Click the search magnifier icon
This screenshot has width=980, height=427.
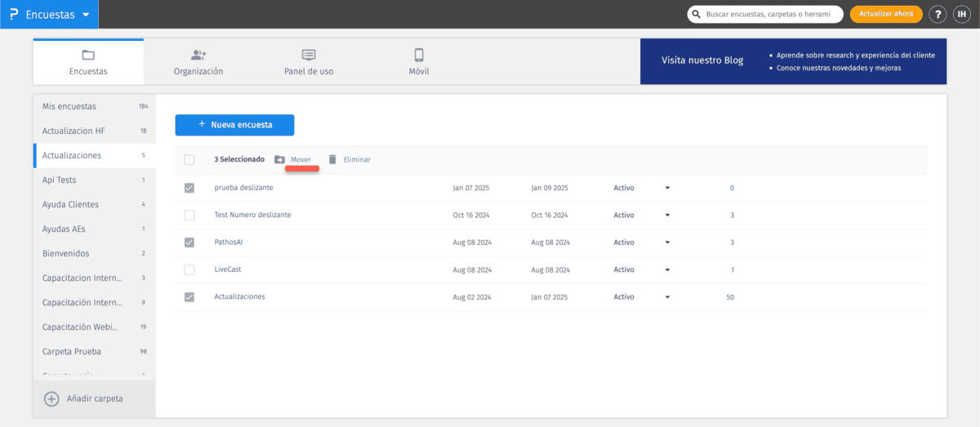[x=697, y=15]
